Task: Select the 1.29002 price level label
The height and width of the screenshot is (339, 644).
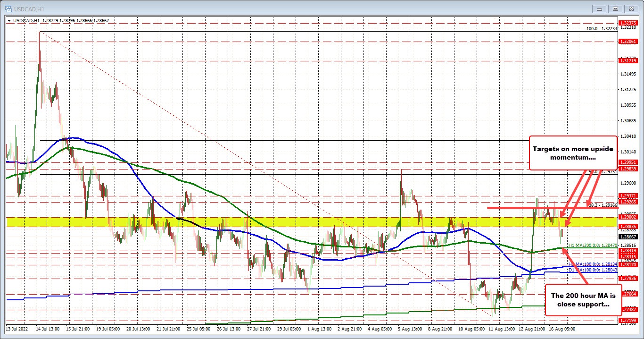Action: coord(627,217)
